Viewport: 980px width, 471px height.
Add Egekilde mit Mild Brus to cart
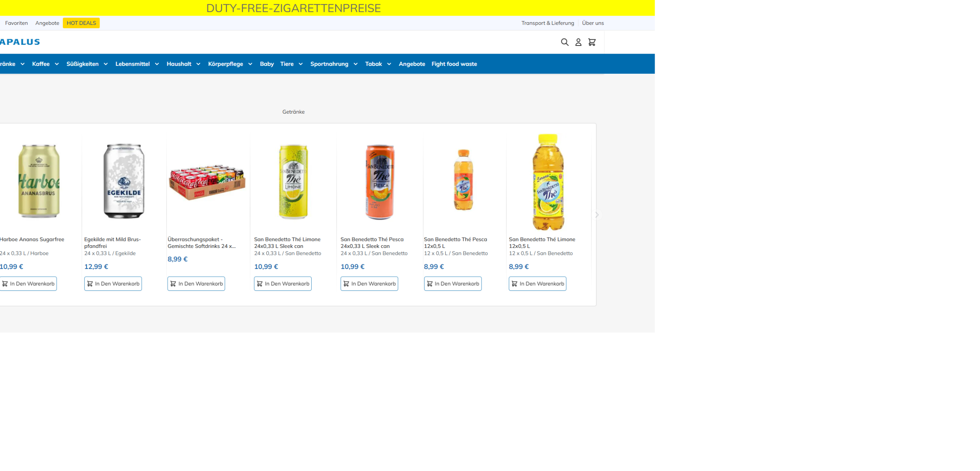click(113, 284)
